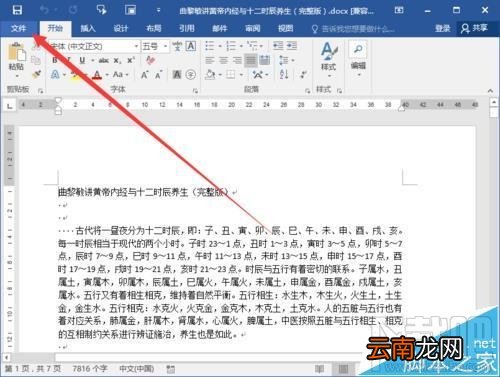
Task: Activate the Format Painter brush
Action: pyautogui.click(x=36, y=74)
